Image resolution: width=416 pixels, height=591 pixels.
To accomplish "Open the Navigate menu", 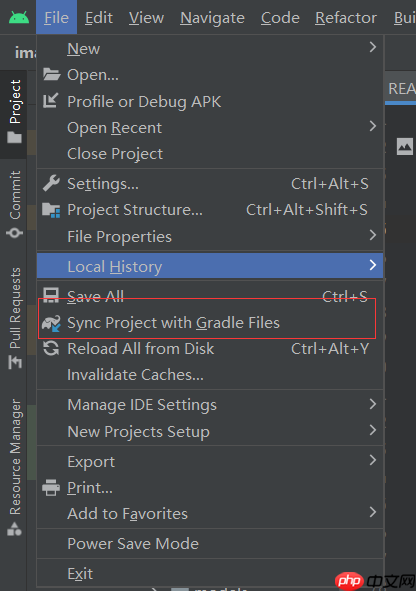I will click(212, 18).
